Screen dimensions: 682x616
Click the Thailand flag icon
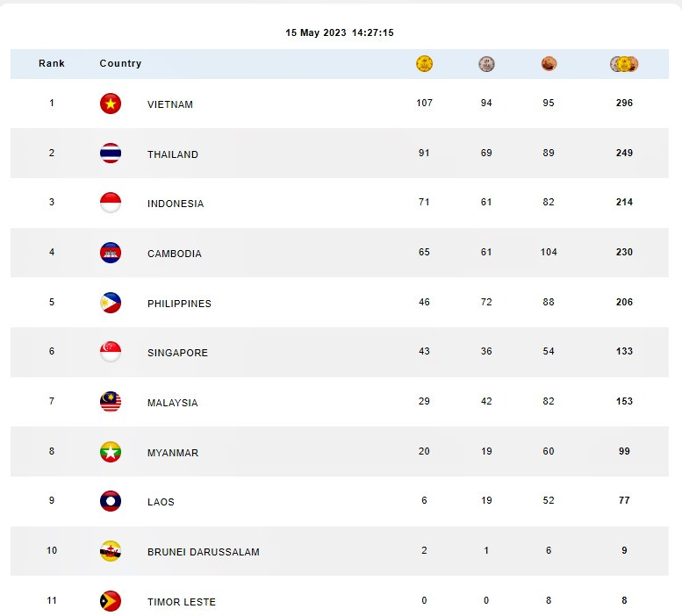pos(111,154)
